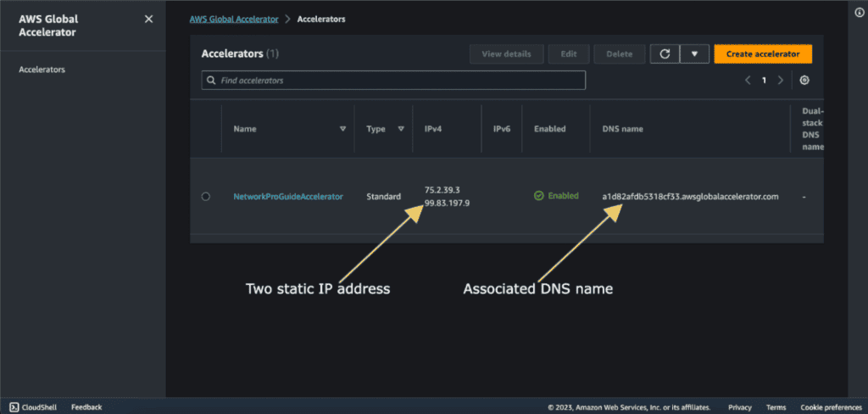Refresh the accelerators list

pyautogui.click(x=665, y=54)
